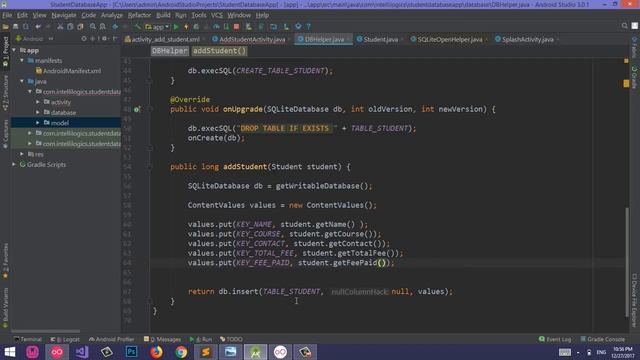Viewport: 640px width, 360px height.
Task: Click Apply Changes lightning icon
Action: [x=186, y=27]
